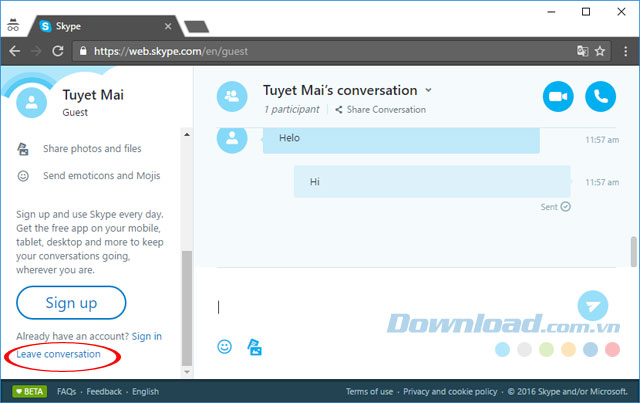The image size is (640, 403).
Task: Expand Tuyet Mai's conversation dropdown arrow
Action: 428,90
